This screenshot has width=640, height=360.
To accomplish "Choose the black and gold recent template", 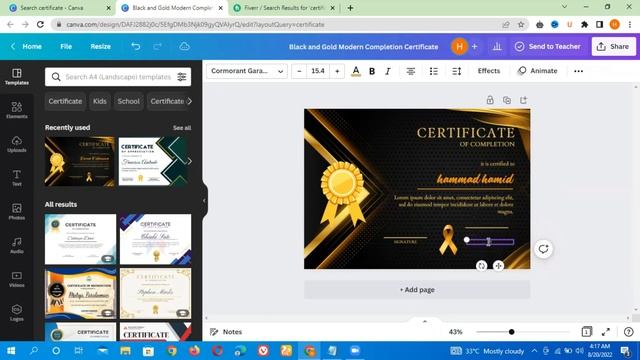I will 80,162.
